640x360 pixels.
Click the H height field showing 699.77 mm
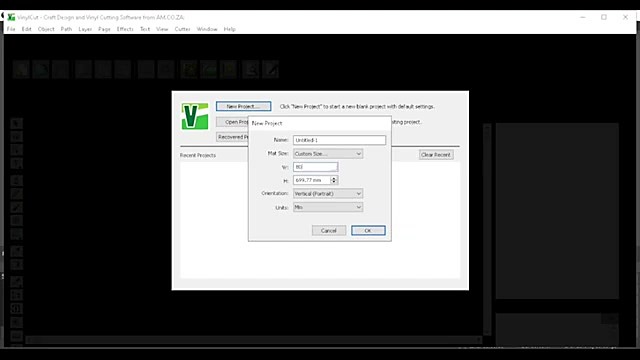[x=311, y=180]
